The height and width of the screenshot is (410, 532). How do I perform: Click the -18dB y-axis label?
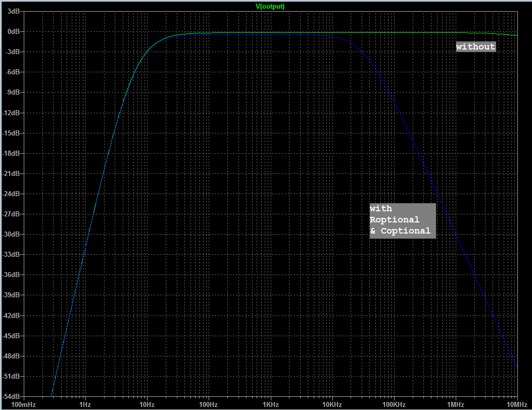pos(11,153)
